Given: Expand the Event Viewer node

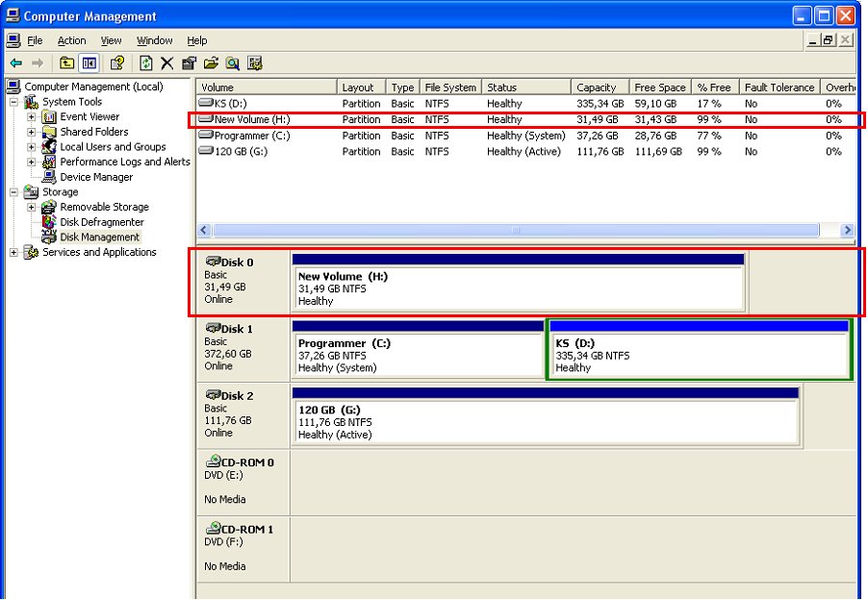Looking at the screenshot, I should coord(32,116).
